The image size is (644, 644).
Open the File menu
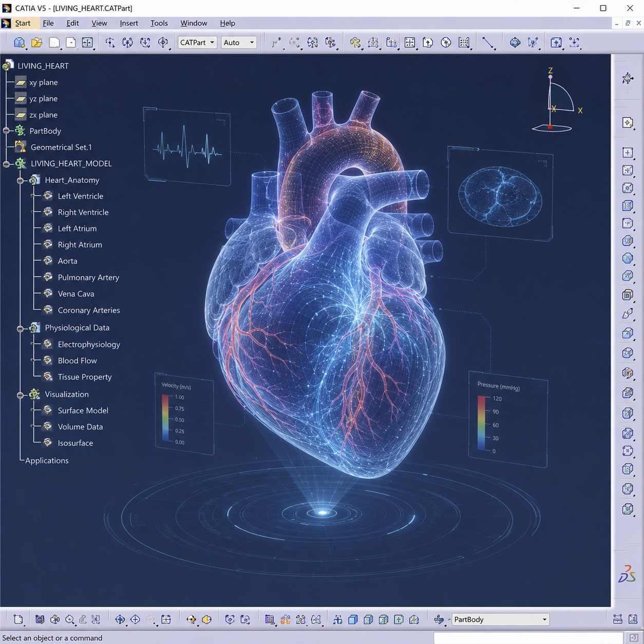click(48, 23)
